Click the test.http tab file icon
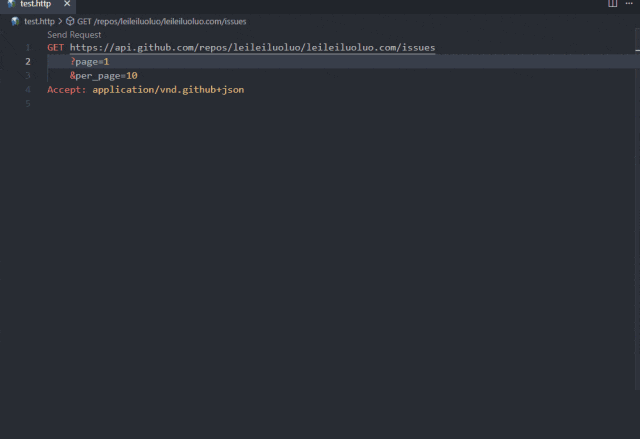 pyautogui.click(x=11, y=4)
